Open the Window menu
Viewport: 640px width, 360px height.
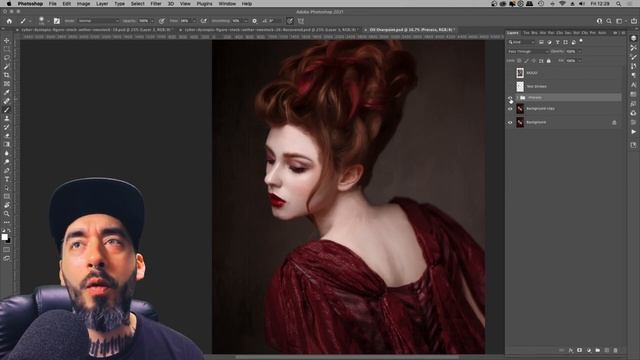click(227, 4)
